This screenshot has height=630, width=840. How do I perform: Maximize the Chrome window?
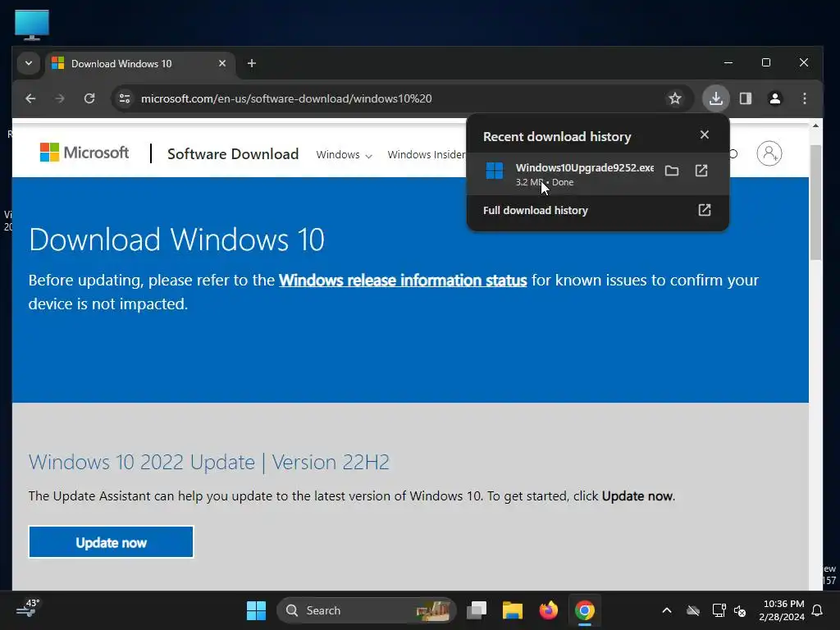pyautogui.click(x=766, y=62)
